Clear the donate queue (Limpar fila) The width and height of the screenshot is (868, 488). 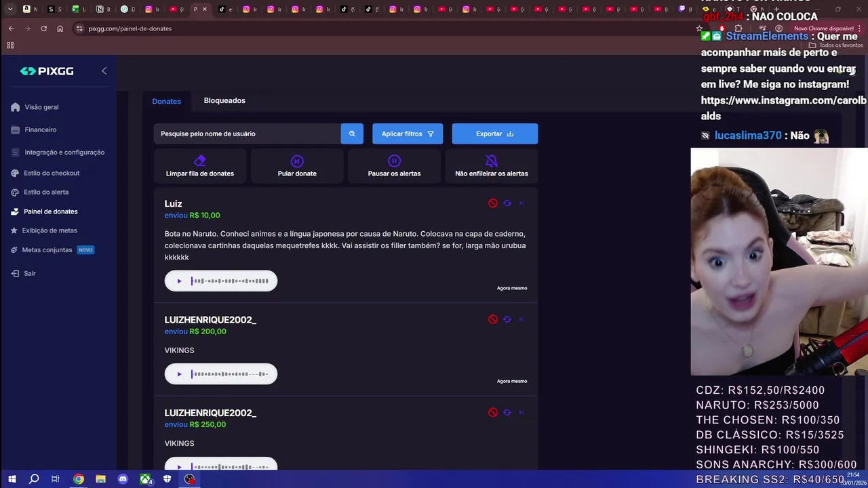(x=200, y=166)
